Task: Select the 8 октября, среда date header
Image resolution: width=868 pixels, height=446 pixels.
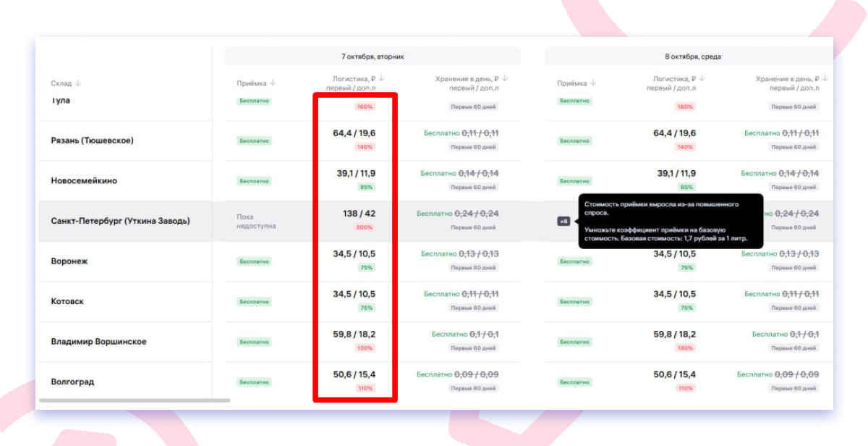Action: [x=692, y=56]
